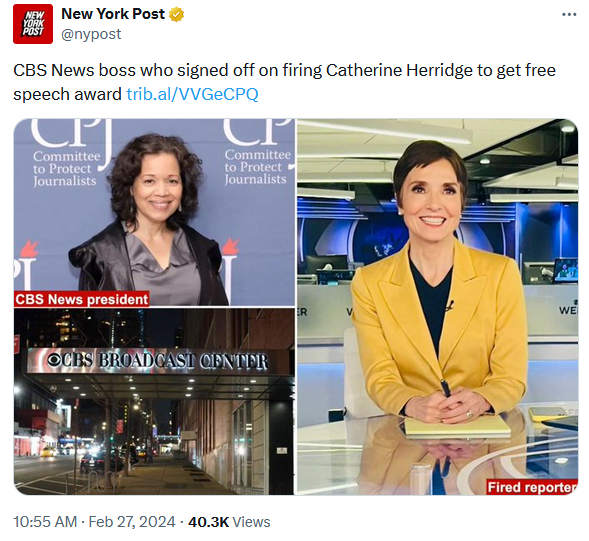Click the 10:55 AM timestamp
Image resolution: width=589 pixels, height=541 pixels.
click(x=45, y=522)
